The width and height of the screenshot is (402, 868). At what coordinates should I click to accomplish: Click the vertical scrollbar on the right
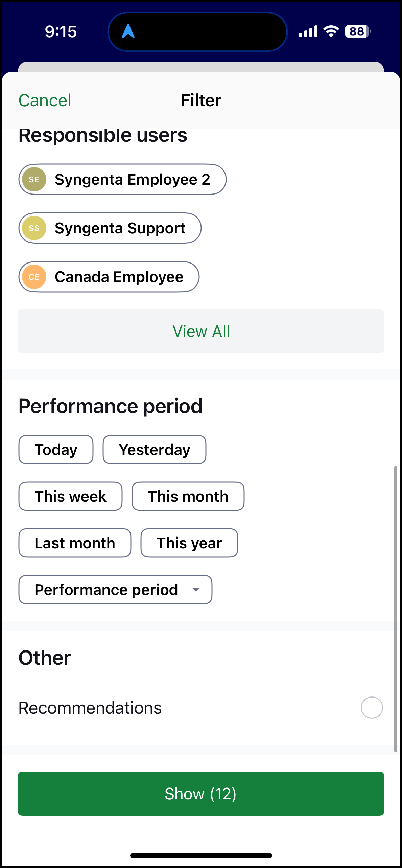395,609
